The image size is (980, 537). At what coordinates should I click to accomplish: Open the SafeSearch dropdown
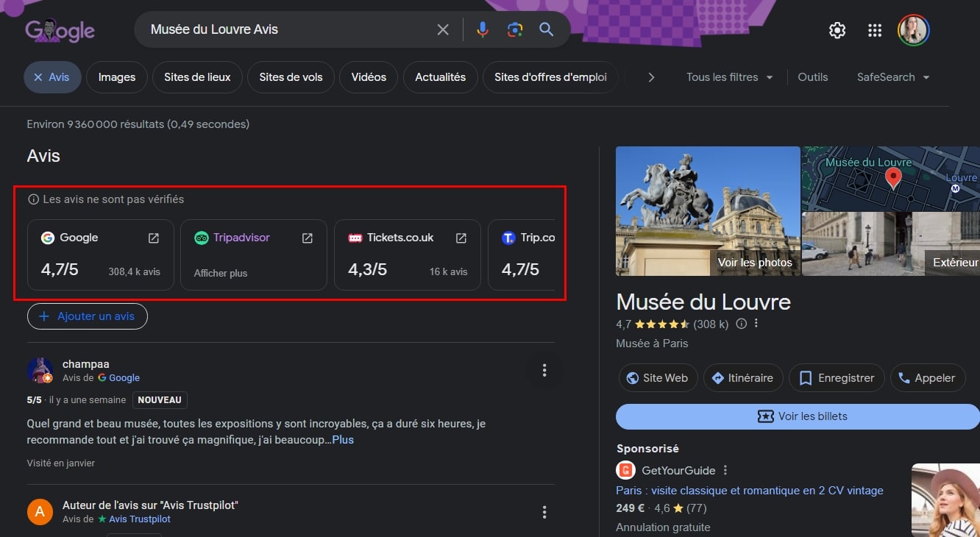(x=892, y=77)
